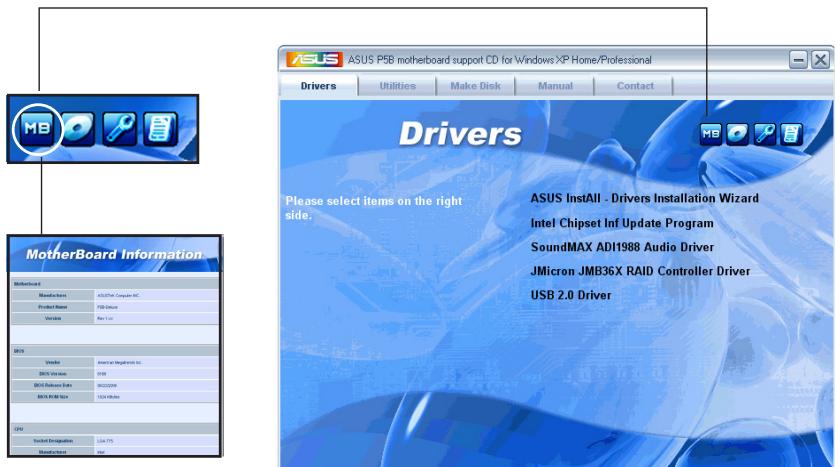Select the Drivers tab
The width and height of the screenshot is (835, 467).
(318, 86)
